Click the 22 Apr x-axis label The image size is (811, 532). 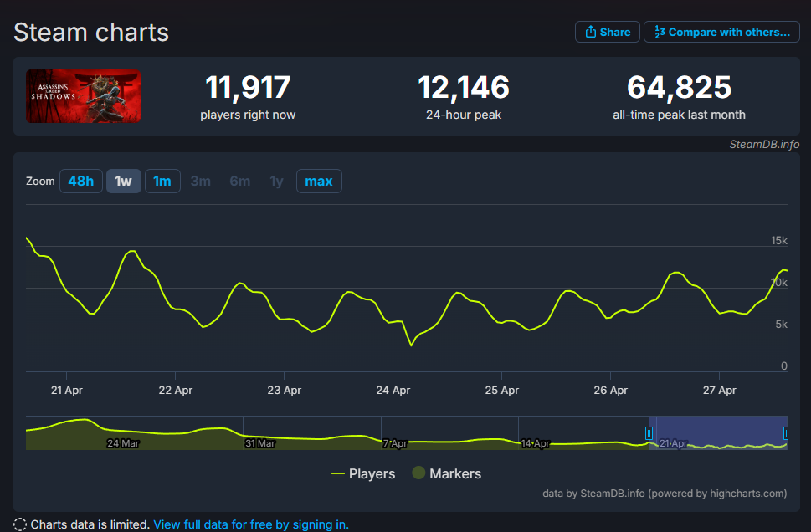175,391
